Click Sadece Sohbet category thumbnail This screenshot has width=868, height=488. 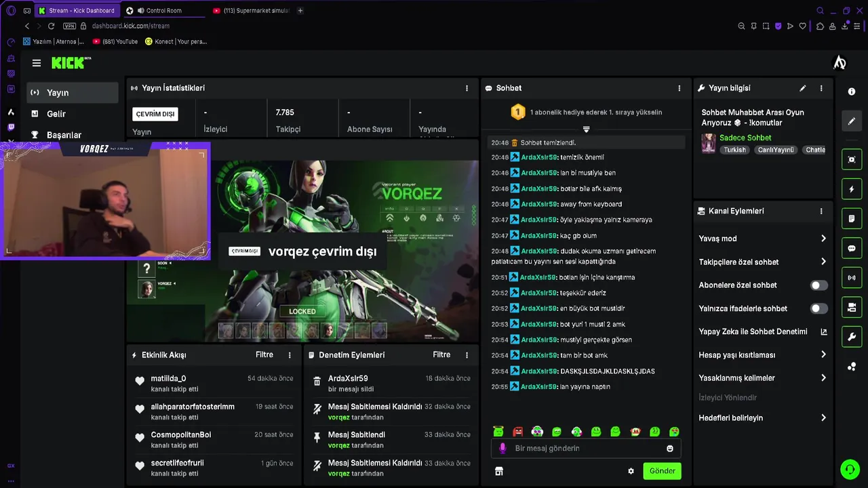click(x=709, y=143)
